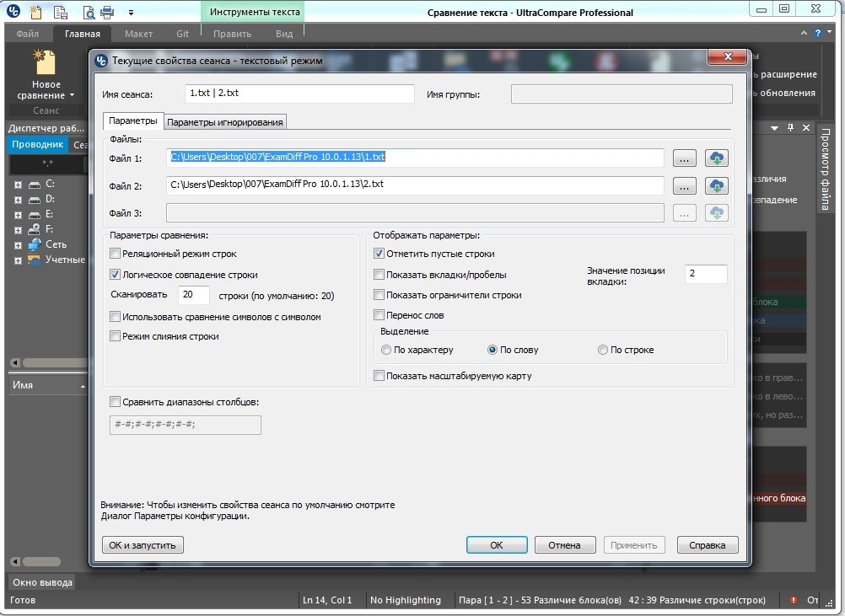
Task: Expand the Сеть network tree node
Action: point(18,245)
